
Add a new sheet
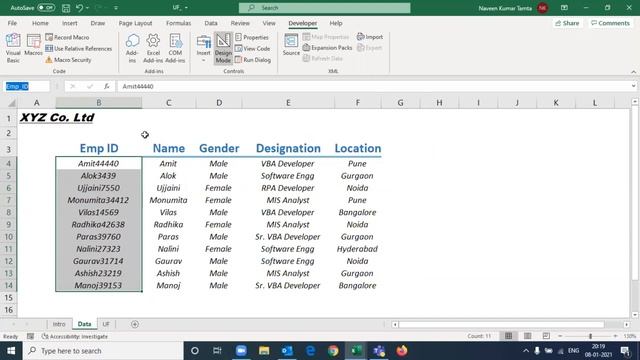135,324
